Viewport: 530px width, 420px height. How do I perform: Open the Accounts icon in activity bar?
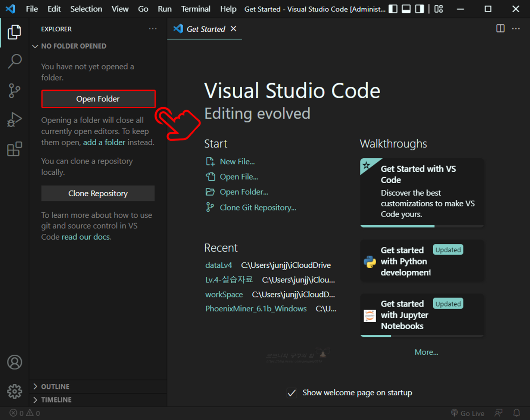[x=15, y=362]
